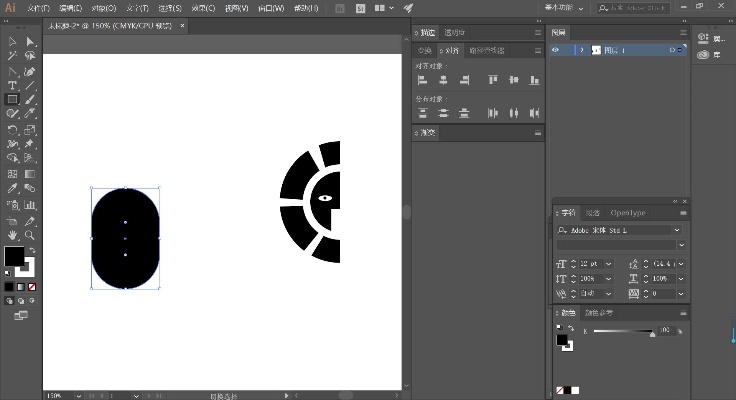This screenshot has height=400, width=736.
Task: Open the 窗口(W) menu
Action: 271,8
